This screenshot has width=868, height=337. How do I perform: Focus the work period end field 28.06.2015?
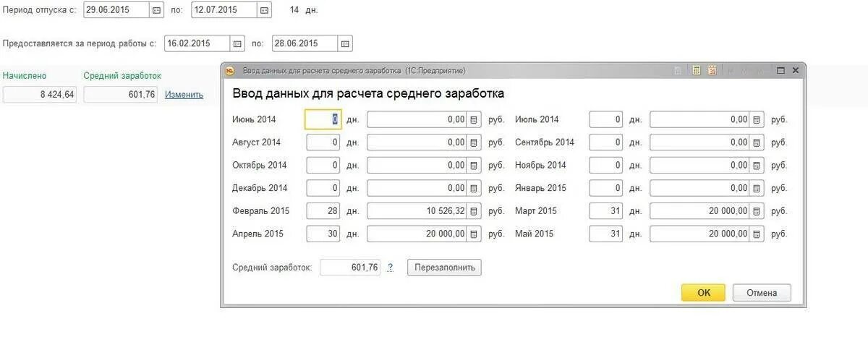click(x=305, y=43)
